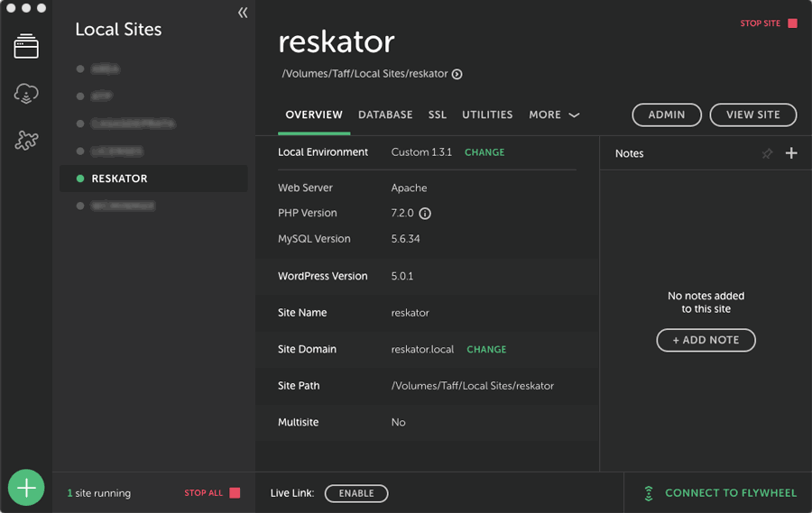Click the WordPress version 5.0.1 value
812x513 pixels.
(x=402, y=277)
